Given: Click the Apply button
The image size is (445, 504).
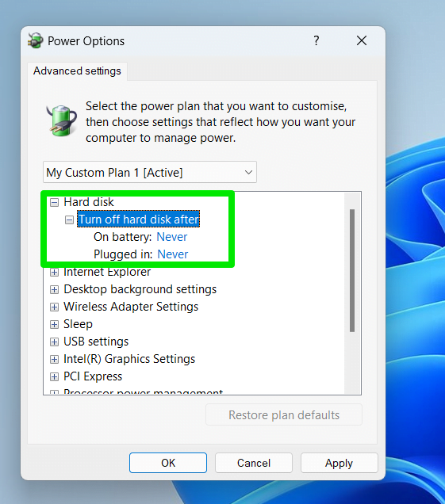Looking at the screenshot, I should pos(340,463).
